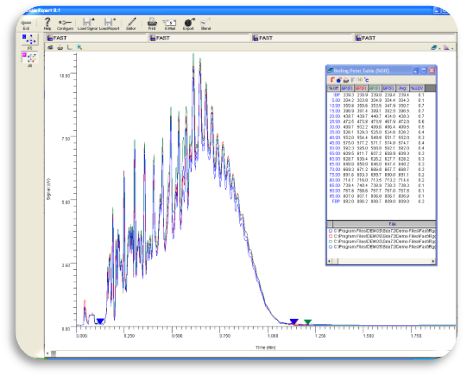Image resolution: width=464 pixels, height=376 pixels.
Task: Switch units with the °C icon
Action: tap(366, 80)
